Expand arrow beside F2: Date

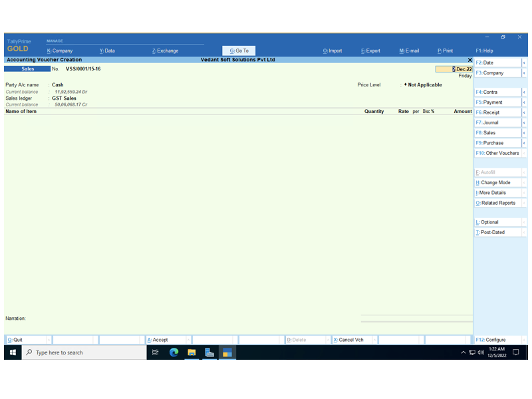tap(524, 63)
